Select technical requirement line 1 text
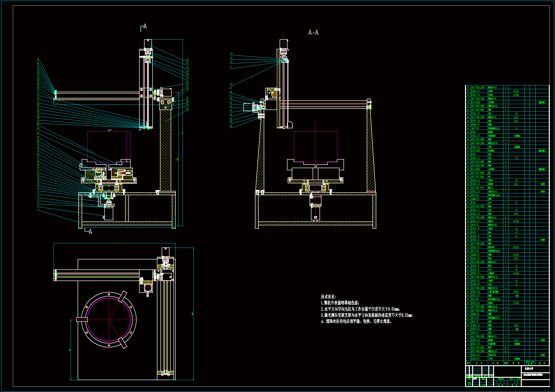Image resolution: width=555 pixels, height=392 pixels. pyautogui.click(x=340, y=303)
